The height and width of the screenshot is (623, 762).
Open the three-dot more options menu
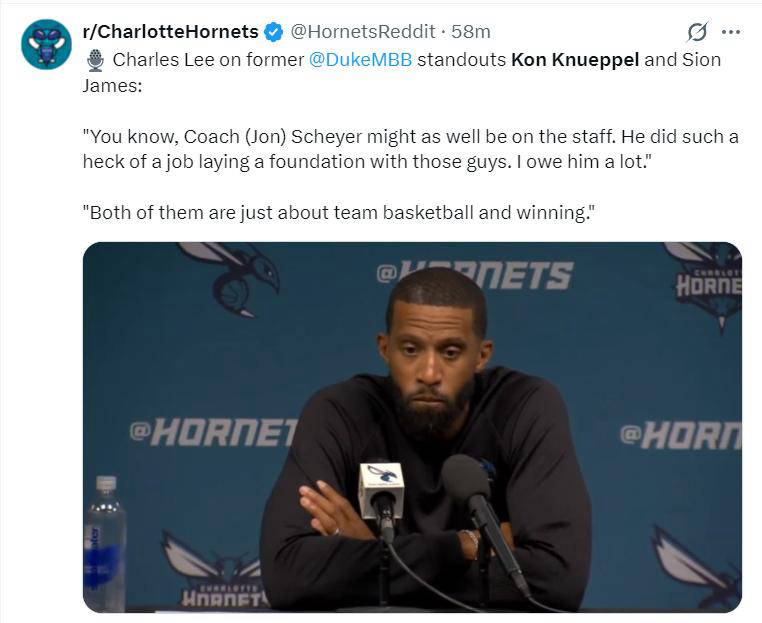click(731, 32)
